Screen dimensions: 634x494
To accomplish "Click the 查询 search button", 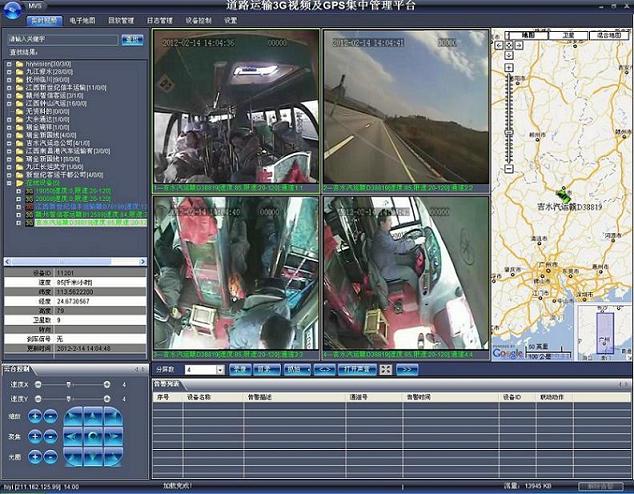I will click(131, 40).
